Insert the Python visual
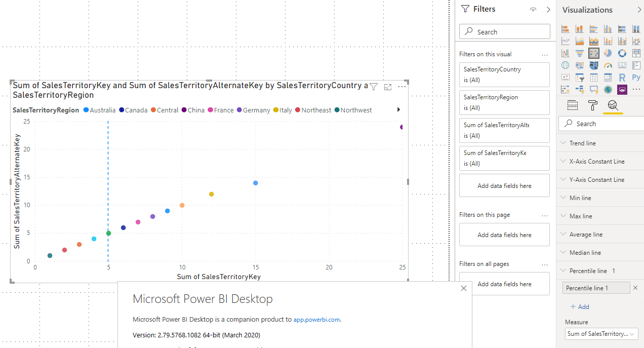Viewport: 644px width, 348px height. [x=636, y=78]
